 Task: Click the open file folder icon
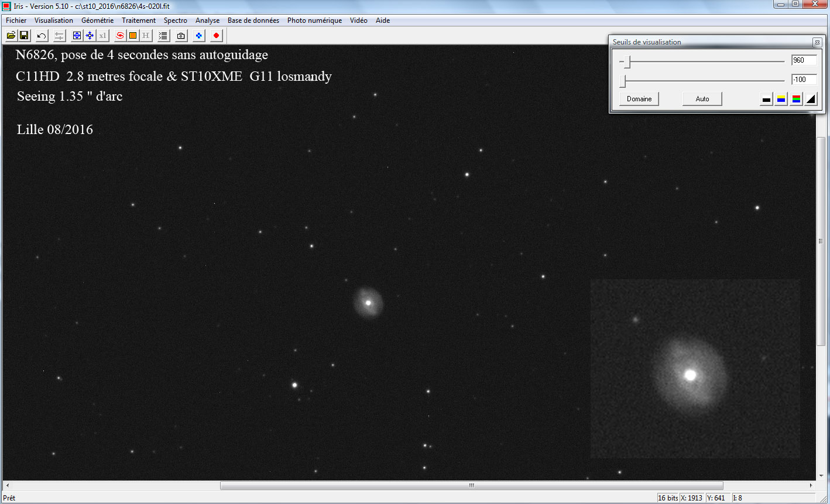[11, 36]
